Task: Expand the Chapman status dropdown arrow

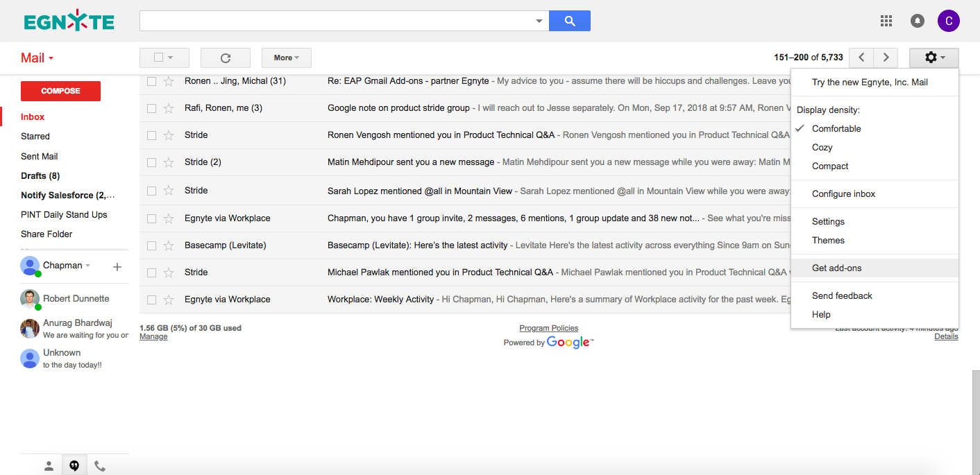Action: click(x=88, y=266)
